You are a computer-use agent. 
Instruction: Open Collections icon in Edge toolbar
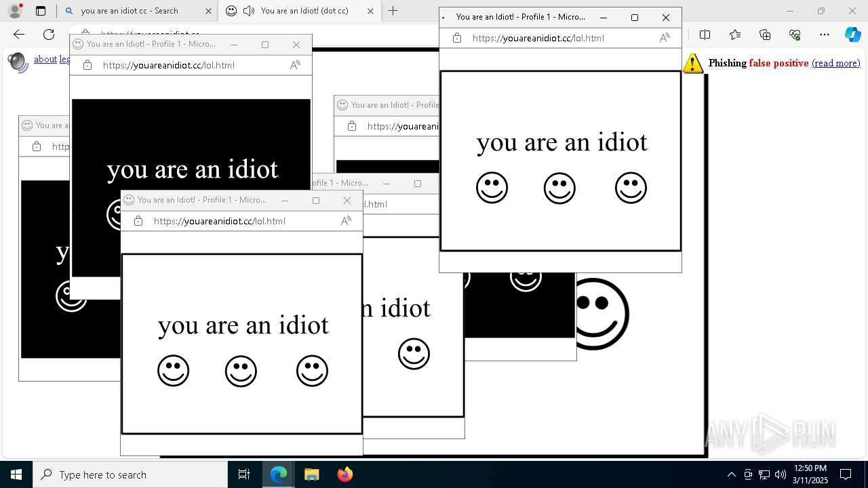[765, 35]
